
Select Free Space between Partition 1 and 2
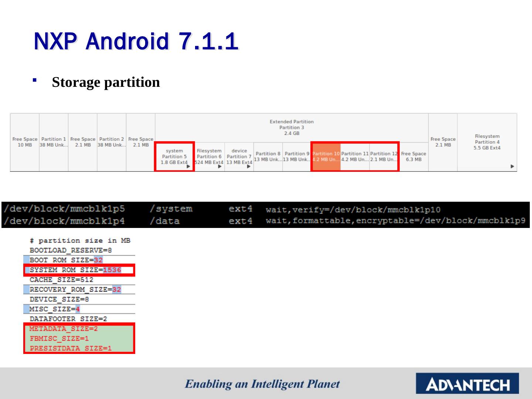(x=83, y=142)
